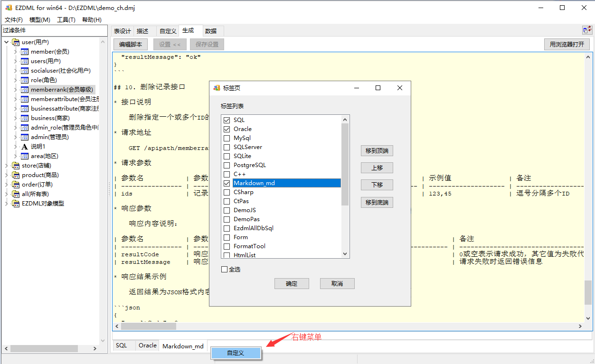Expand the users(用户) table node
595x364 pixels.
(16, 61)
